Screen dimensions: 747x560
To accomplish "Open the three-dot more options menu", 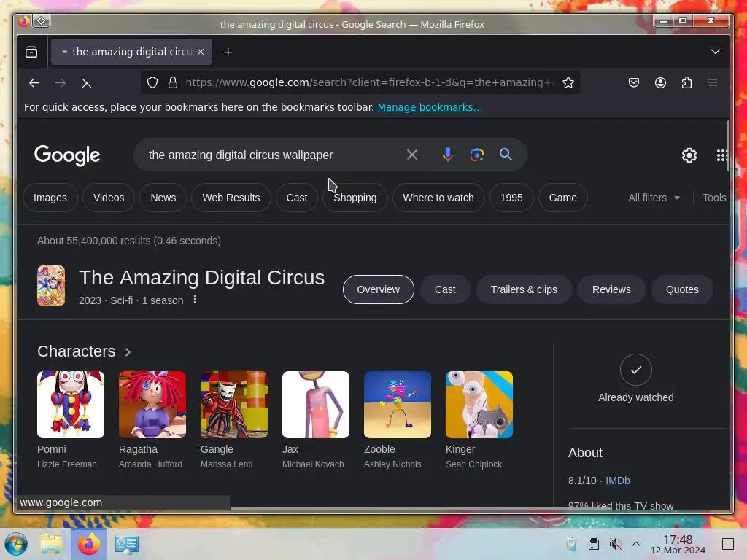I will 194,300.
